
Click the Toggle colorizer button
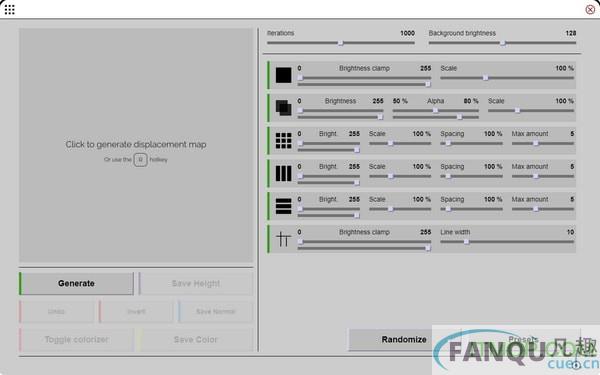[77, 339]
